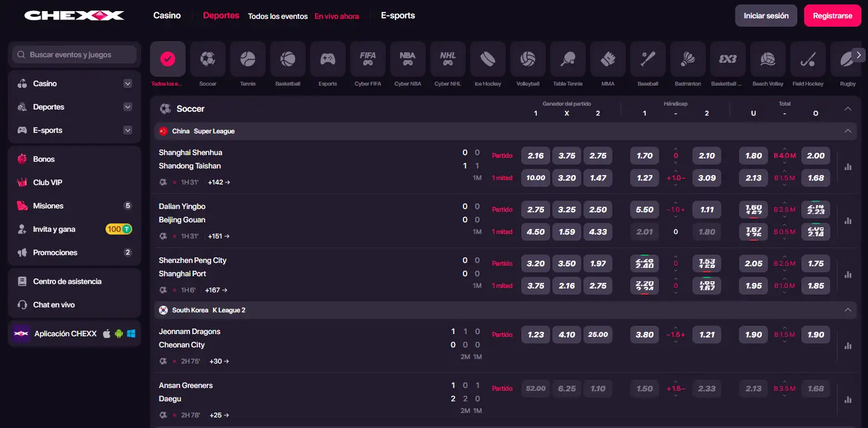
Task: Open the Table Tennis category
Action: click(x=568, y=59)
